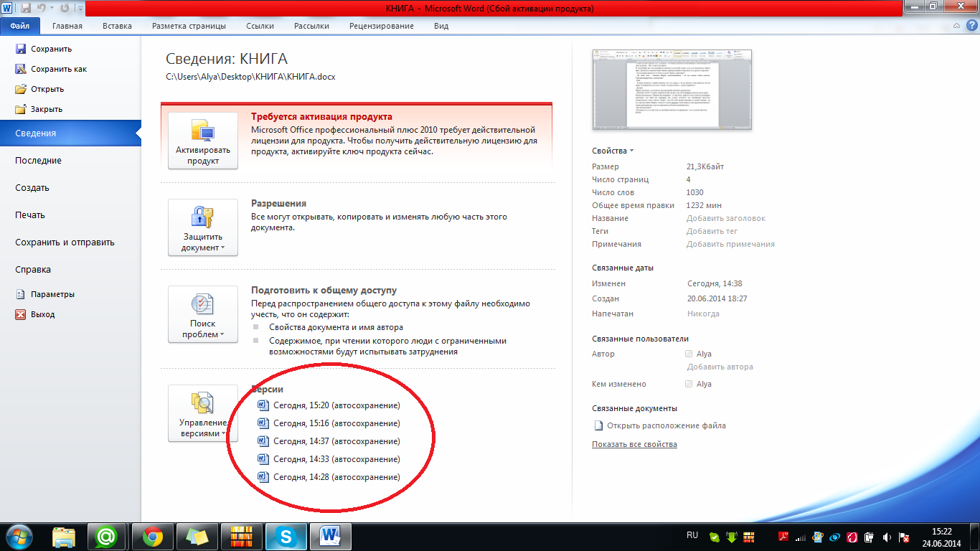The height and width of the screenshot is (551, 980).
Task: Click the Word logo in title bar corner
Action: point(8,9)
